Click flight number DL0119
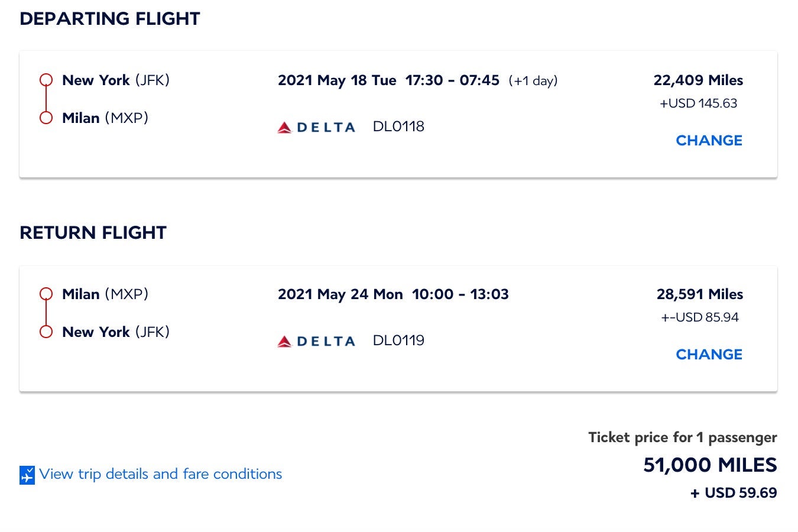The height and width of the screenshot is (532, 798). coord(398,340)
